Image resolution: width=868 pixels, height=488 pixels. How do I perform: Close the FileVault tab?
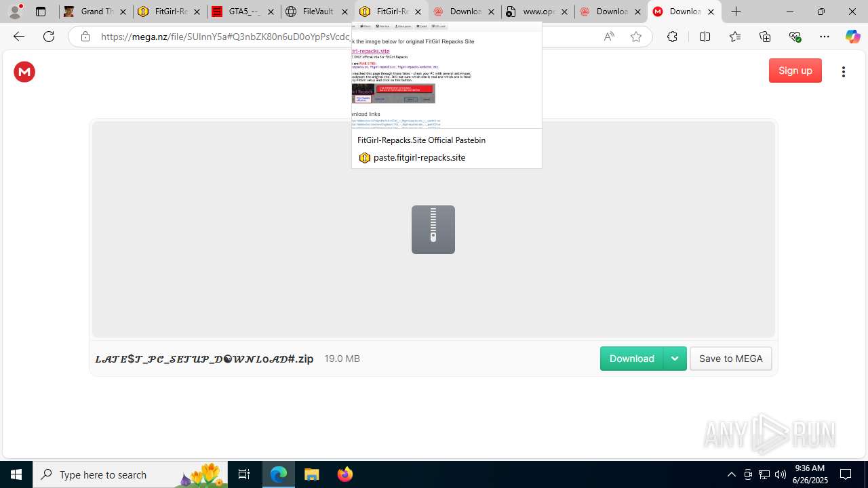click(x=344, y=12)
